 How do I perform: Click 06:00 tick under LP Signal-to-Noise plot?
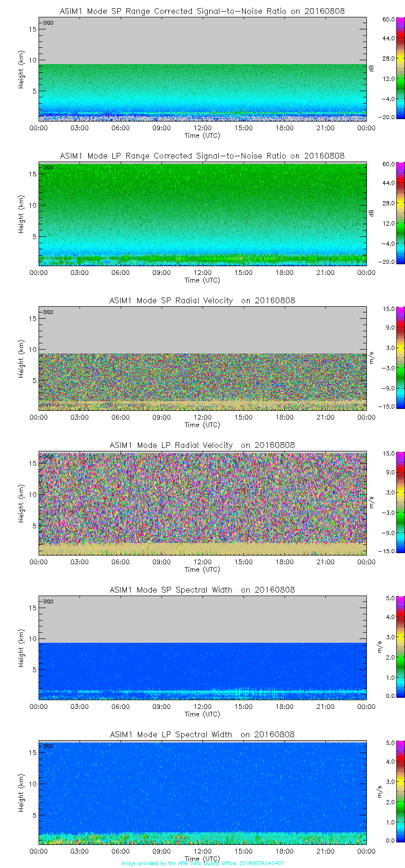(x=121, y=272)
